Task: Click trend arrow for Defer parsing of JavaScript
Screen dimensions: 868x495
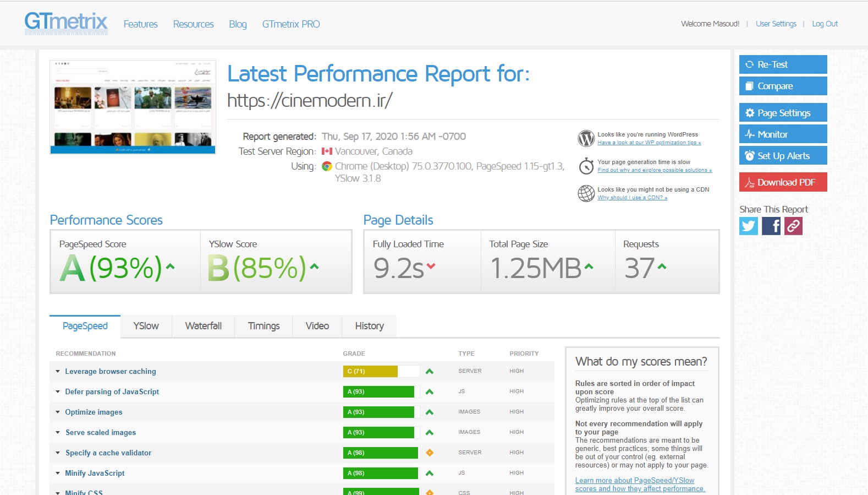Action: click(430, 392)
